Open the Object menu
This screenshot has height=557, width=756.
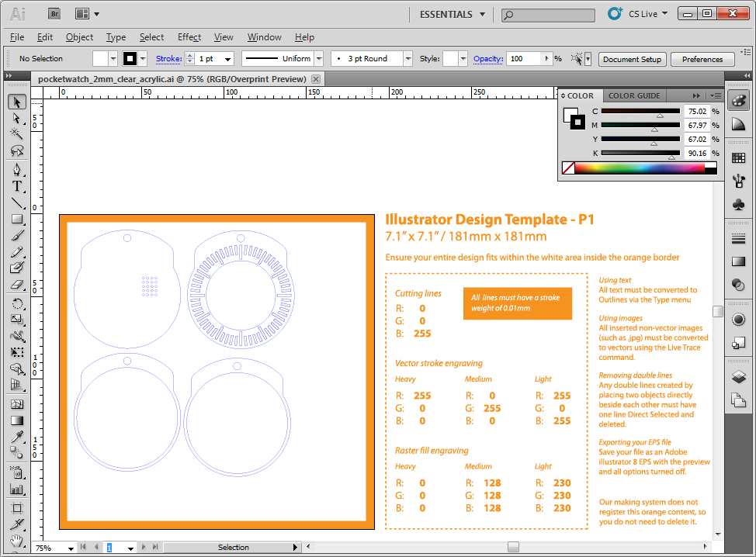pyautogui.click(x=79, y=37)
